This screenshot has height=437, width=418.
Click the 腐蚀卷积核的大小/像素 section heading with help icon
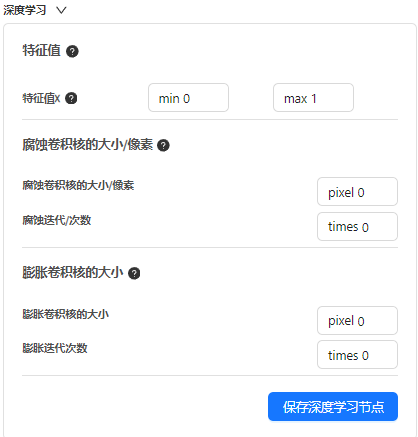[88, 145]
